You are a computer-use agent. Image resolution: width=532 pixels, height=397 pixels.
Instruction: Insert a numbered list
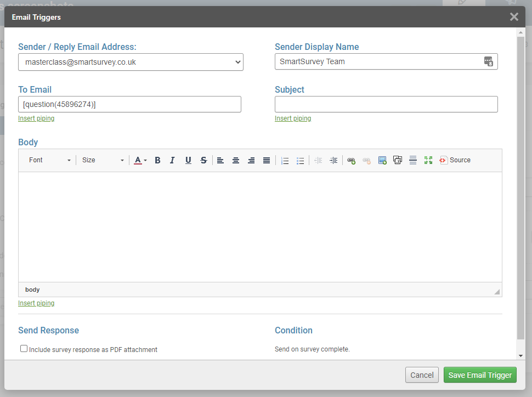pyautogui.click(x=285, y=160)
